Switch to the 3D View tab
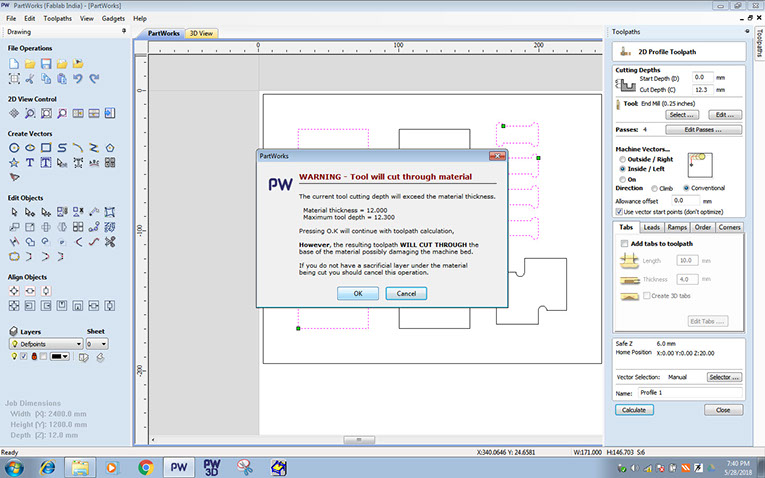Image resolution: width=765 pixels, height=478 pixels. click(201, 33)
